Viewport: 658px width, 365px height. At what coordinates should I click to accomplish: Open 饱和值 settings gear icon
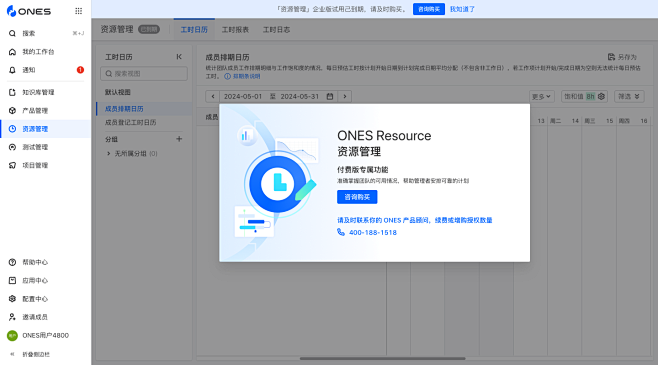601,96
